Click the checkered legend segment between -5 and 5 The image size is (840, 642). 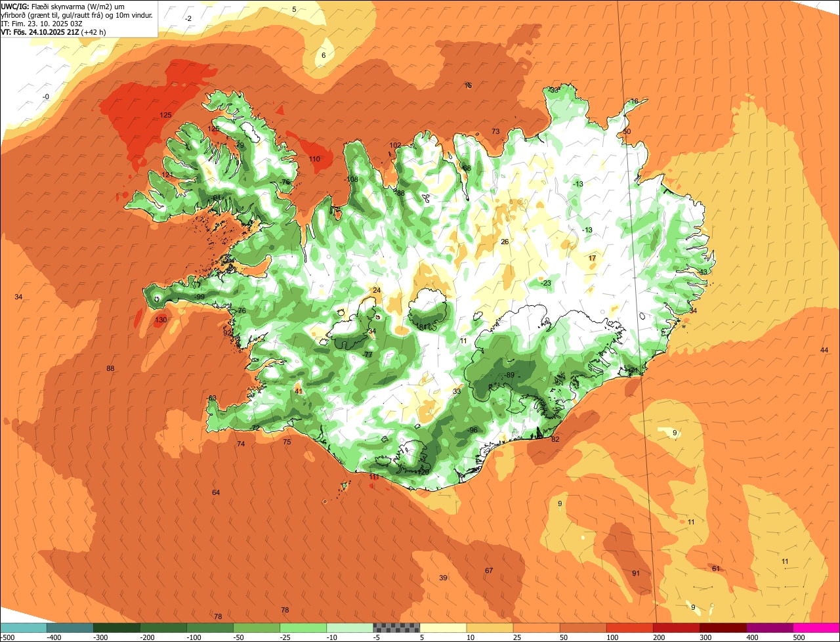click(x=396, y=628)
